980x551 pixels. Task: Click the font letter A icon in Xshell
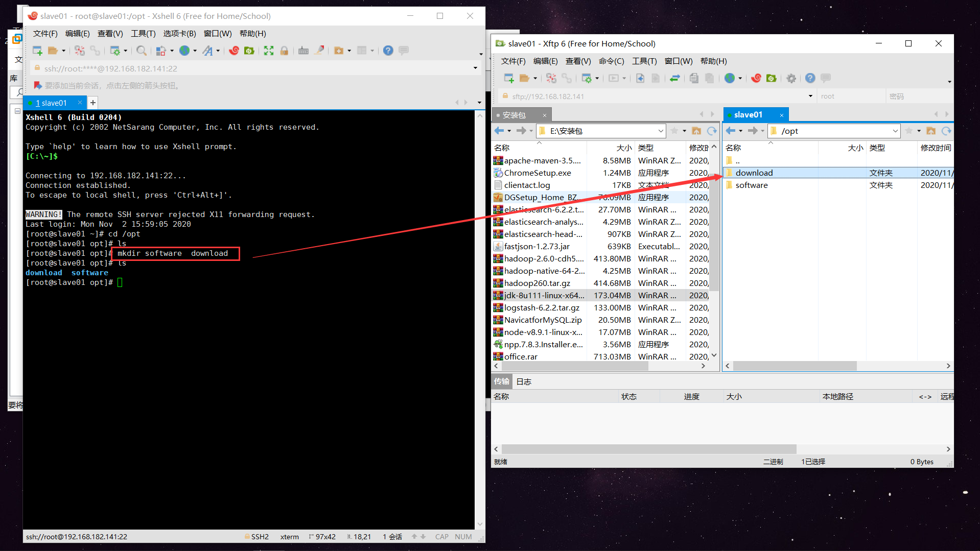[x=207, y=51]
